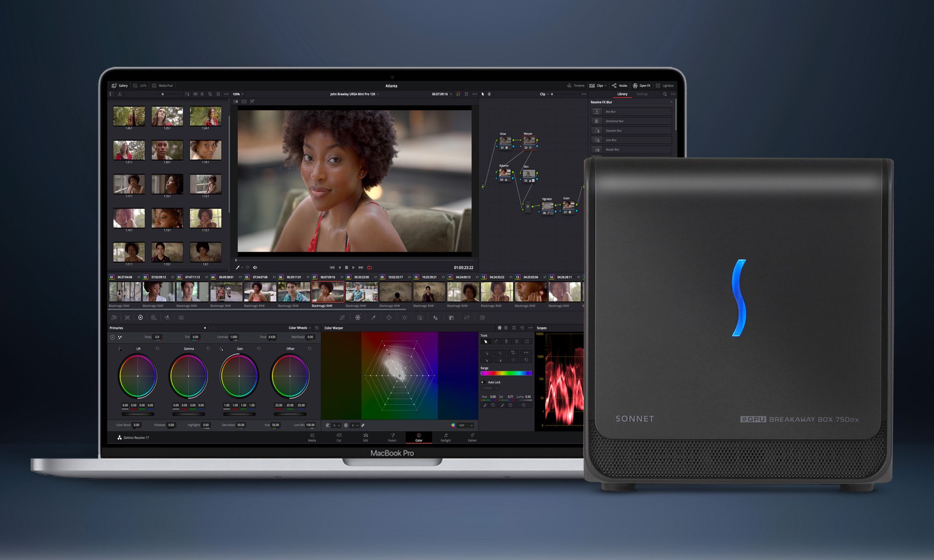The image size is (934, 560).
Task: Open the Color Wheels mode dropdown
Action: (x=299, y=328)
